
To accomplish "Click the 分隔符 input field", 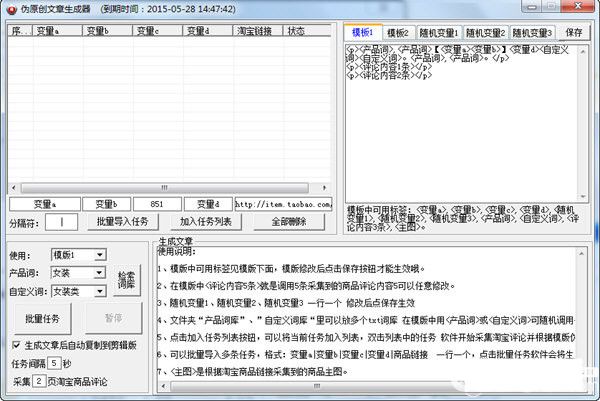I will click(61, 222).
